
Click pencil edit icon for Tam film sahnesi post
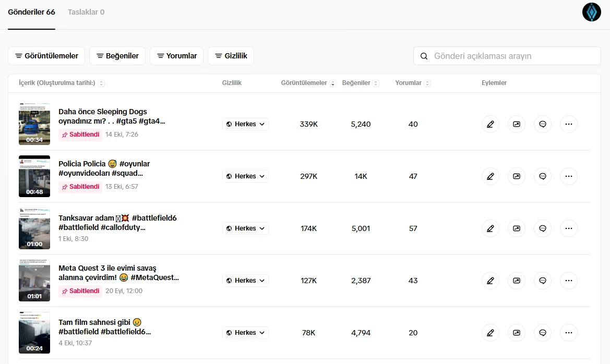490,333
